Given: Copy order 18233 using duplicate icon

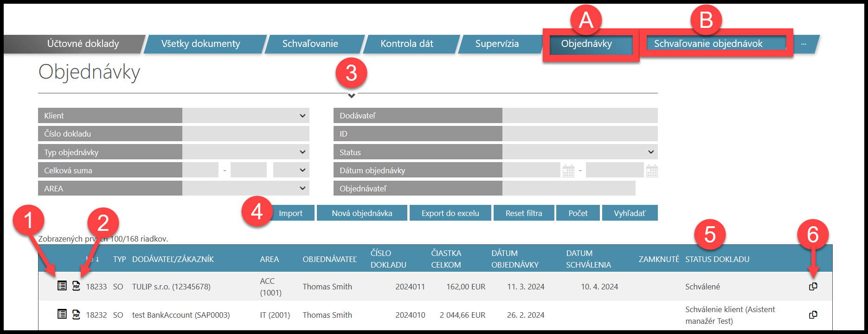Looking at the screenshot, I should tap(813, 287).
